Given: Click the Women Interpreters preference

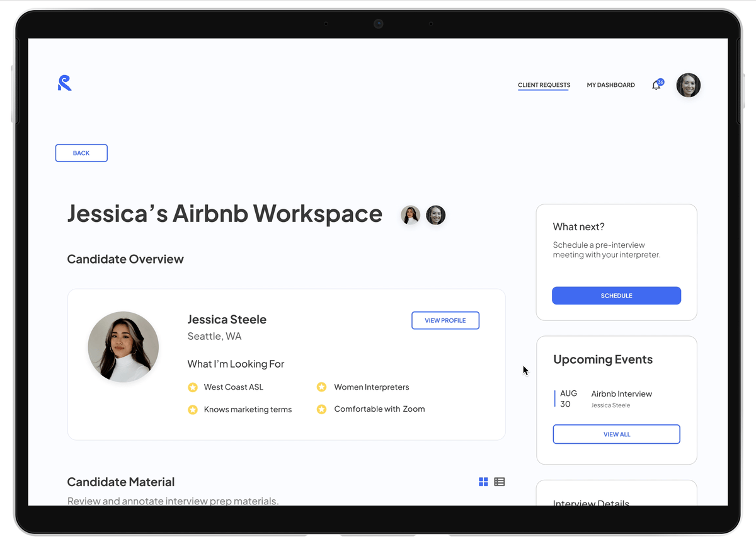Looking at the screenshot, I should [372, 387].
